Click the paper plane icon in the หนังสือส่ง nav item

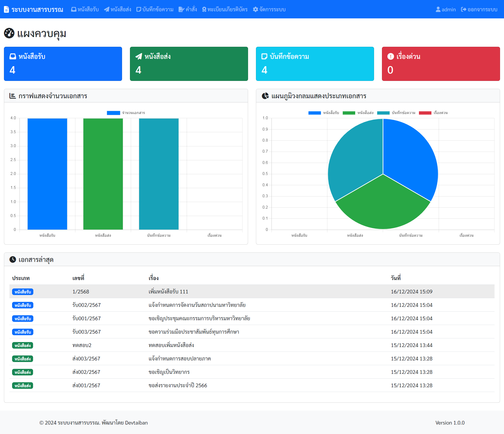(107, 9)
